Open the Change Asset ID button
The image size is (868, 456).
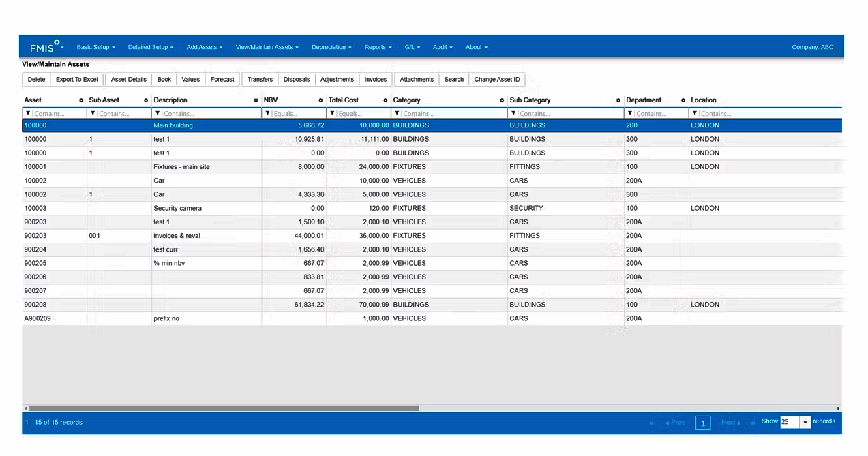pyautogui.click(x=496, y=80)
